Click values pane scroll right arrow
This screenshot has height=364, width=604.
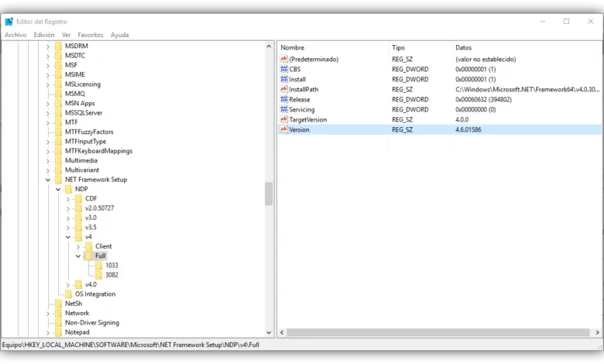(x=598, y=332)
